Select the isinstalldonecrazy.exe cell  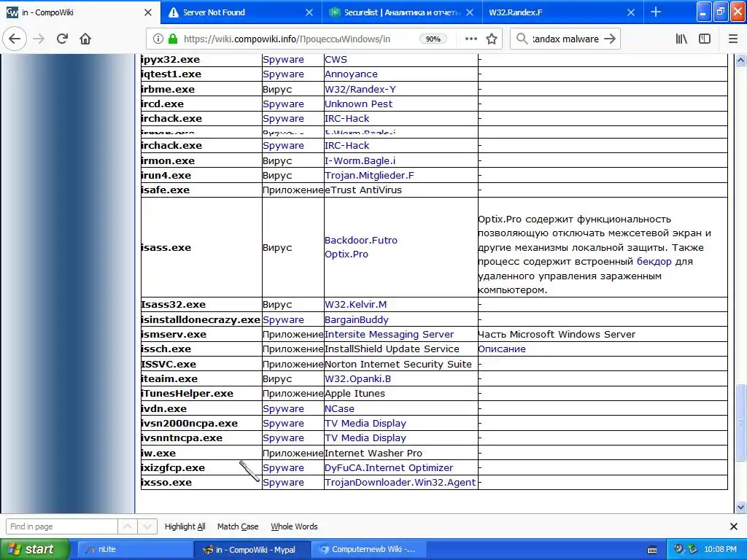(201, 319)
